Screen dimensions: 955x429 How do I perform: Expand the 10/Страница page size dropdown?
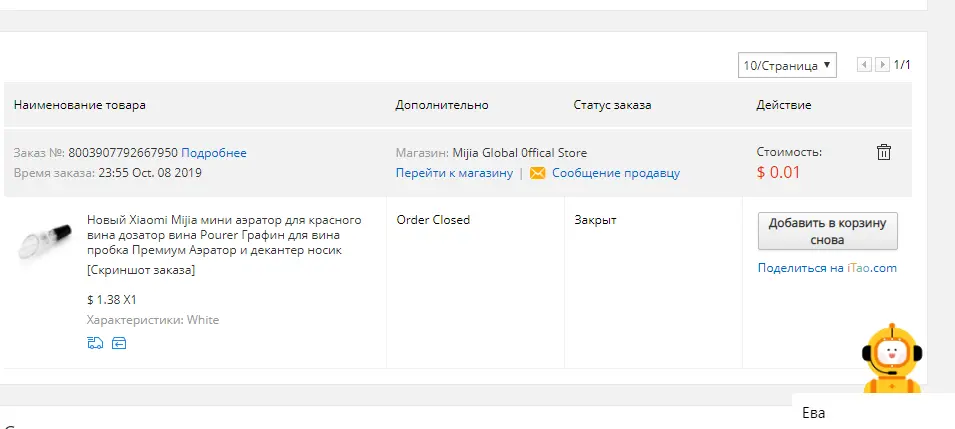pyautogui.click(x=787, y=65)
